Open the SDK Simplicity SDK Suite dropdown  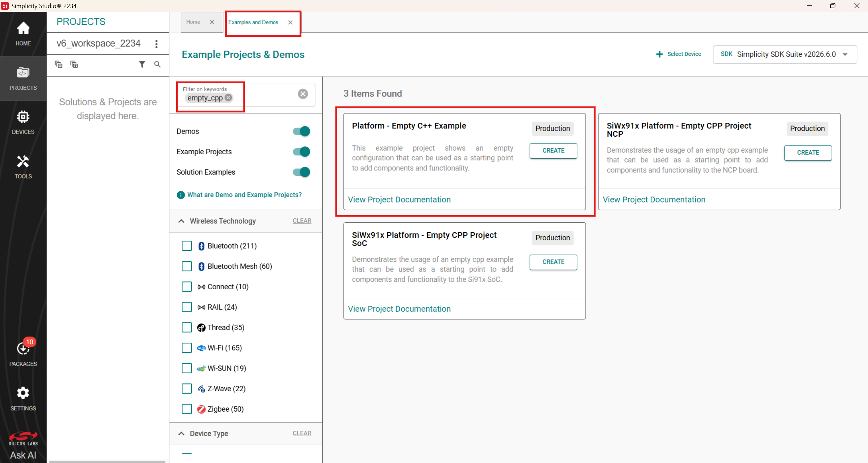[785, 54]
